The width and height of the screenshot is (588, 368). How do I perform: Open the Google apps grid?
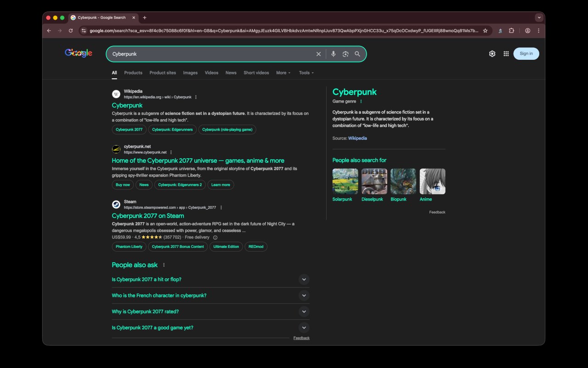tap(506, 54)
